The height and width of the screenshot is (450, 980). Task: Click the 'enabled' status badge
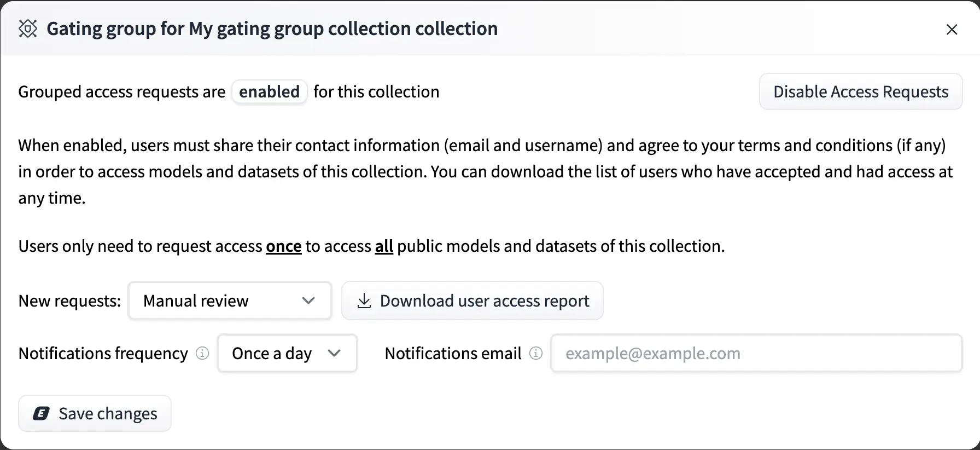click(269, 92)
